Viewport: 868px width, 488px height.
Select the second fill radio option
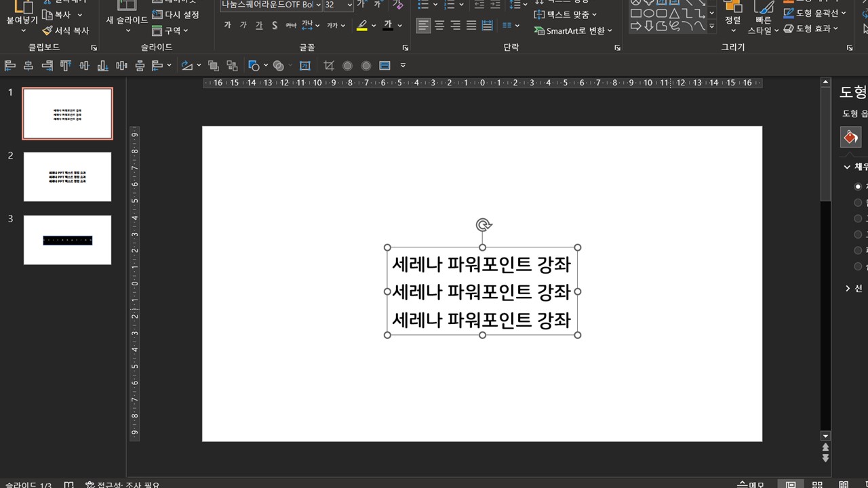tap(859, 202)
